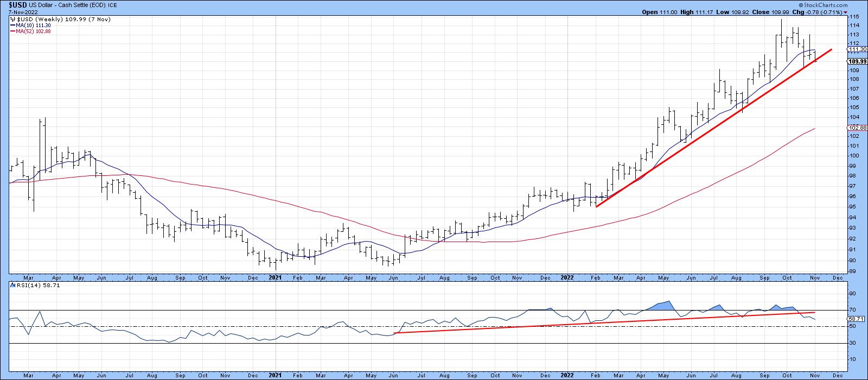
Task: Click the 111.30 MA price tag on axis
Action: 856,49
